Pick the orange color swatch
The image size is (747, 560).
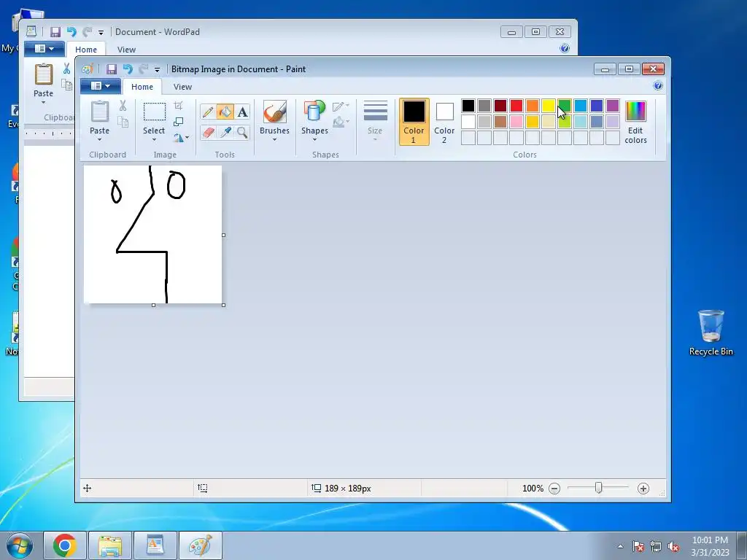pyautogui.click(x=533, y=105)
